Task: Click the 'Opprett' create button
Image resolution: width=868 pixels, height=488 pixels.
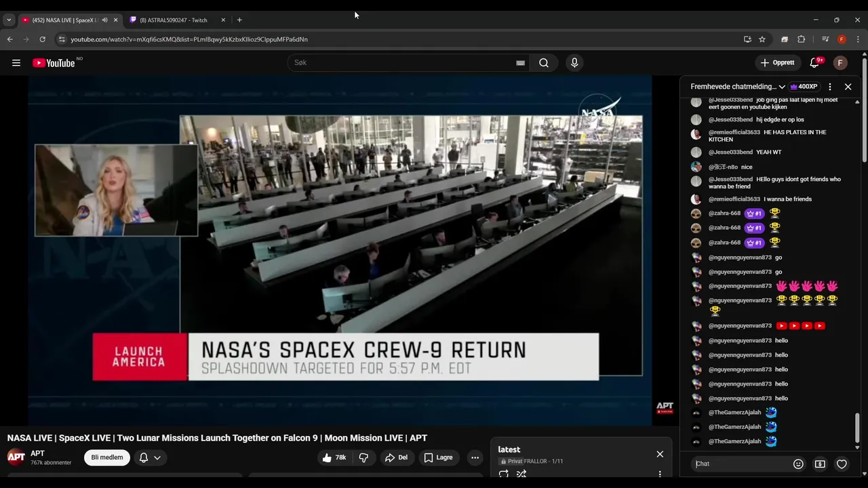Action: pyautogui.click(x=778, y=63)
